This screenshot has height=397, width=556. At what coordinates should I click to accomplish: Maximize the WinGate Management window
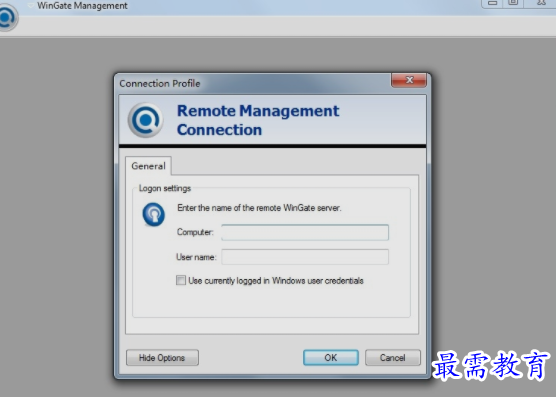[x=513, y=3]
